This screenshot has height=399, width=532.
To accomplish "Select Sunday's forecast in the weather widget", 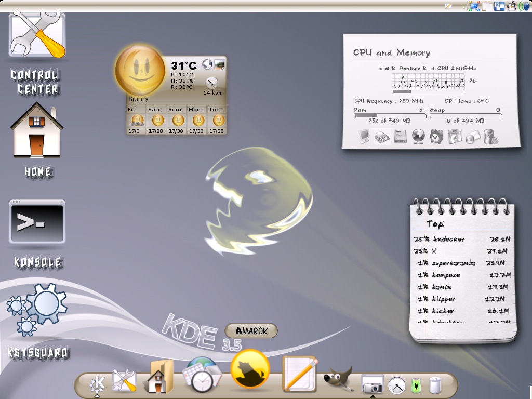I will pyautogui.click(x=177, y=120).
